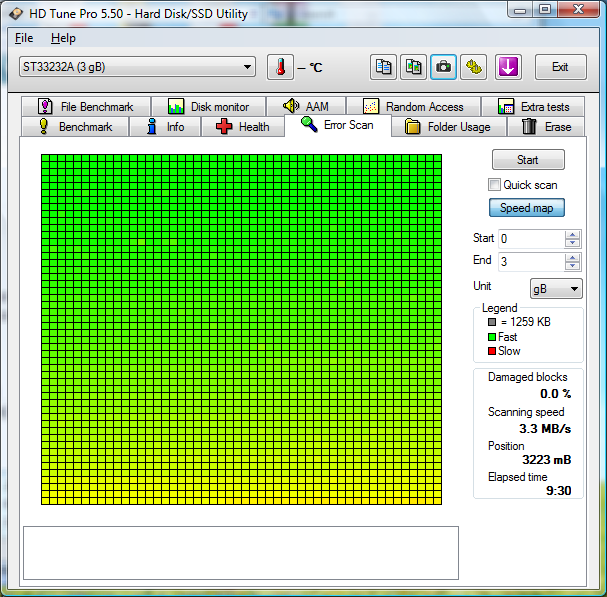
Task: Click the purple down-arrow minimize-to-tray icon
Action: 508,67
